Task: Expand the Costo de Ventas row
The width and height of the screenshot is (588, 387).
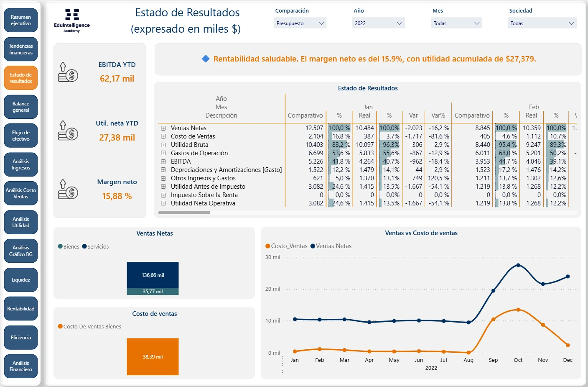Action: [163, 136]
